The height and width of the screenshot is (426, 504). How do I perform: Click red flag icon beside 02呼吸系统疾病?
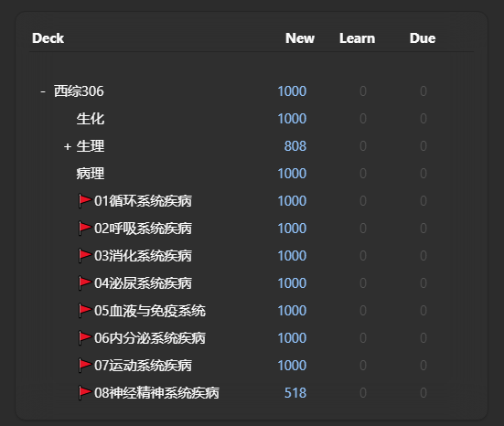pyautogui.click(x=85, y=229)
